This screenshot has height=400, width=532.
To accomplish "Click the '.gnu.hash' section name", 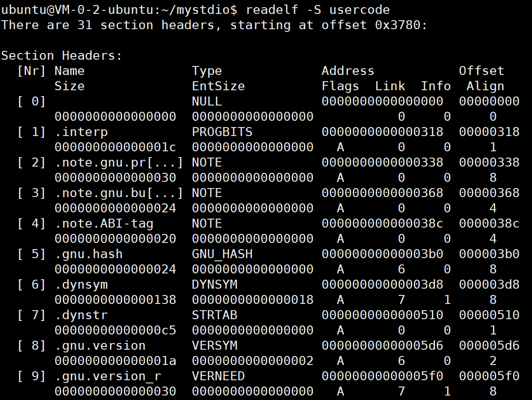I will coord(88,254).
